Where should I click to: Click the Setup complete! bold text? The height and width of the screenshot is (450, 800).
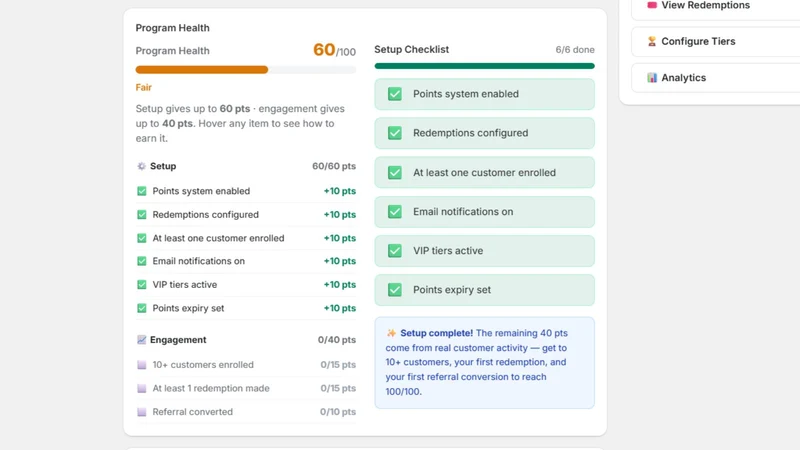[436, 333]
